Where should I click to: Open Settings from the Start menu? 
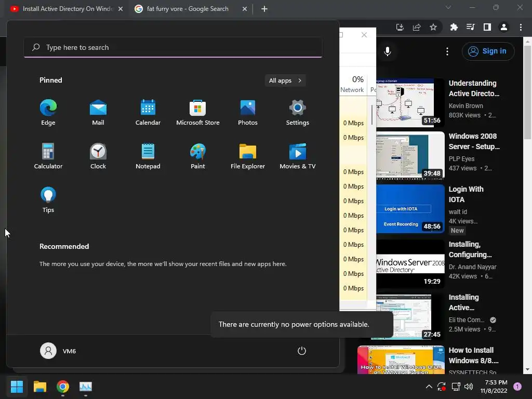298,113
